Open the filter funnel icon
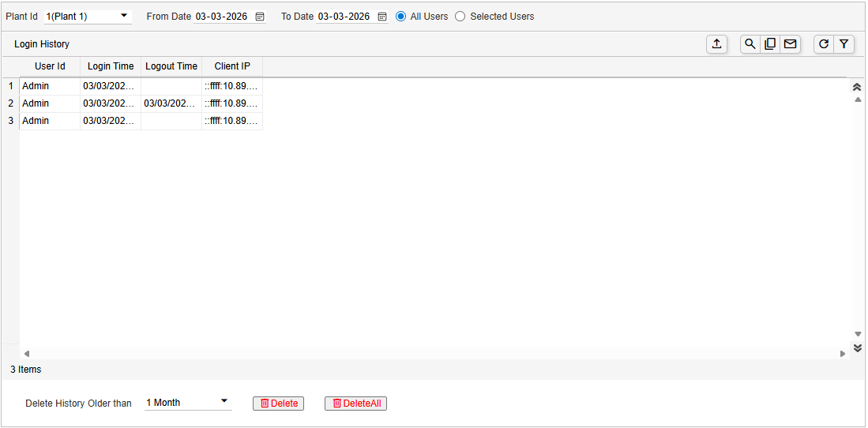This screenshot has height=428, width=868. point(844,44)
